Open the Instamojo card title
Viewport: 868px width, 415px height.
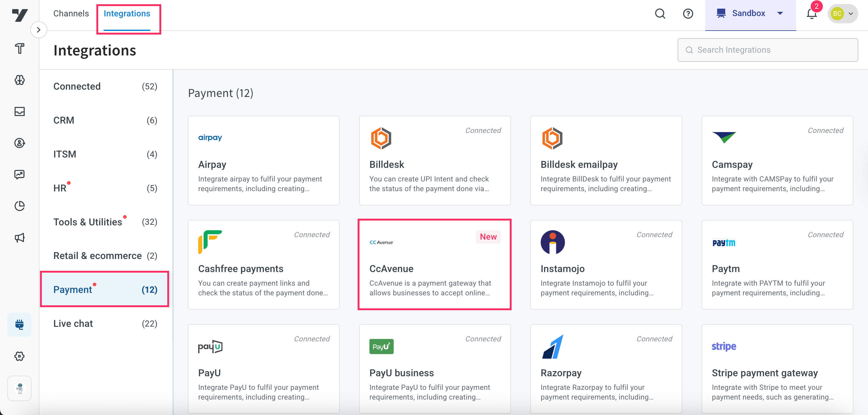pyautogui.click(x=563, y=268)
